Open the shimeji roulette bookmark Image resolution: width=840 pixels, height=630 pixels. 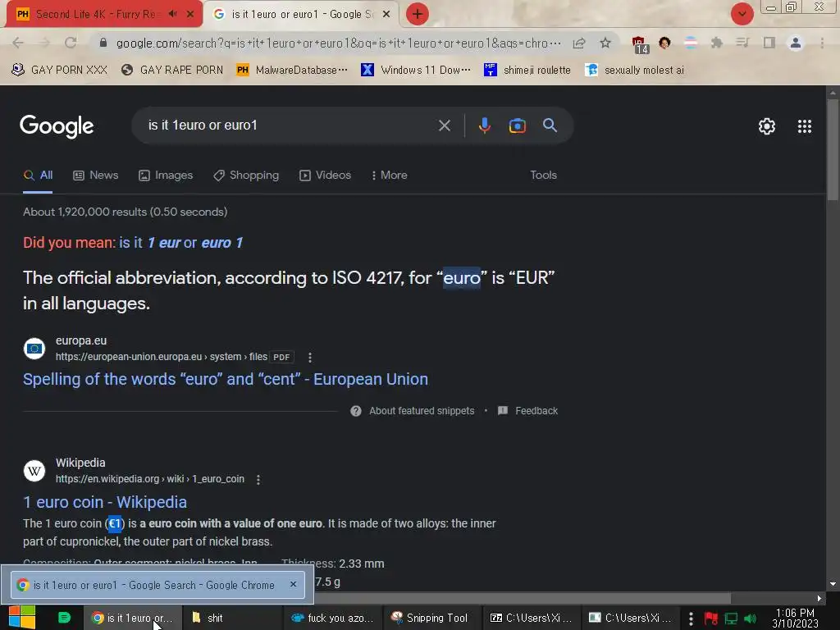pos(527,71)
